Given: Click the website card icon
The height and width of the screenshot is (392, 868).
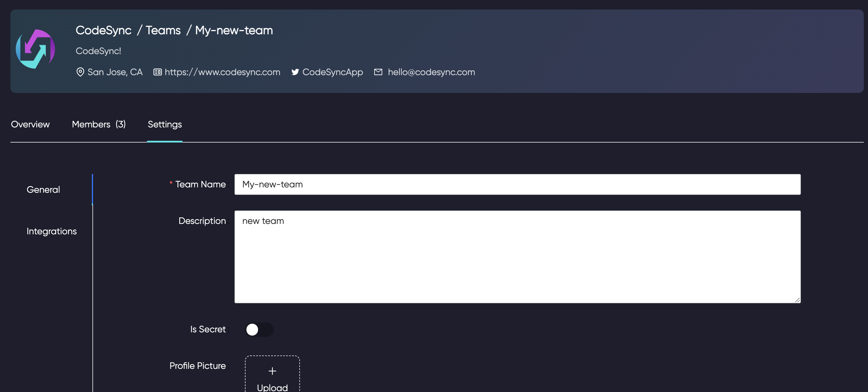Looking at the screenshot, I should click(x=157, y=72).
